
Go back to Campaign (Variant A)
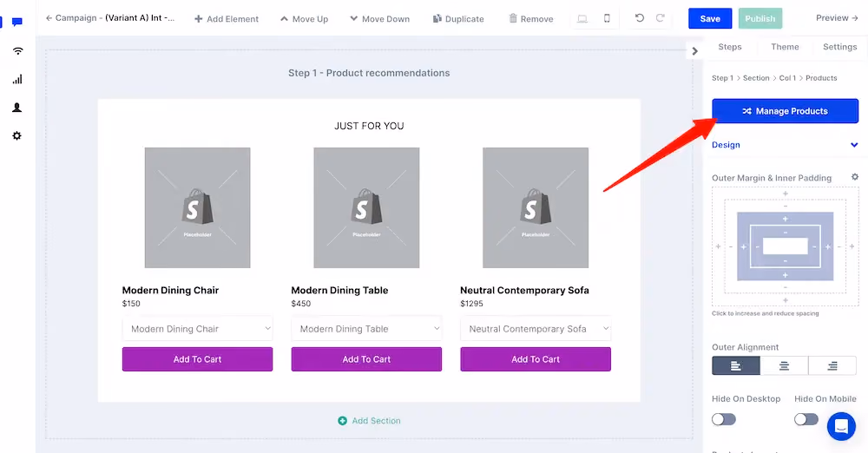(109, 18)
